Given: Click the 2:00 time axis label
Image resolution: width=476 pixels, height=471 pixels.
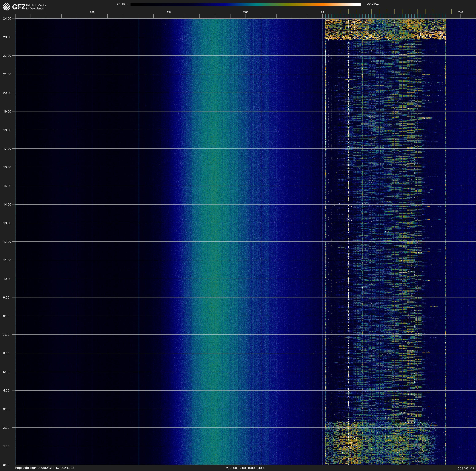Looking at the screenshot, I should coord(6,428).
